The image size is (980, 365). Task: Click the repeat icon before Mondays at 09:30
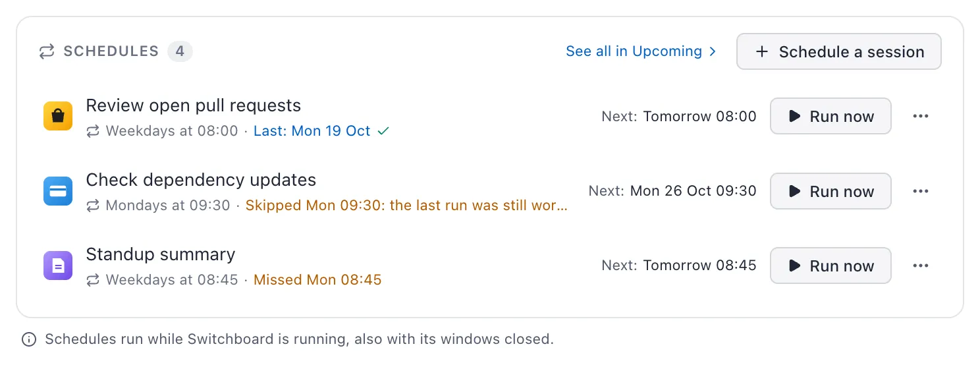coord(93,206)
